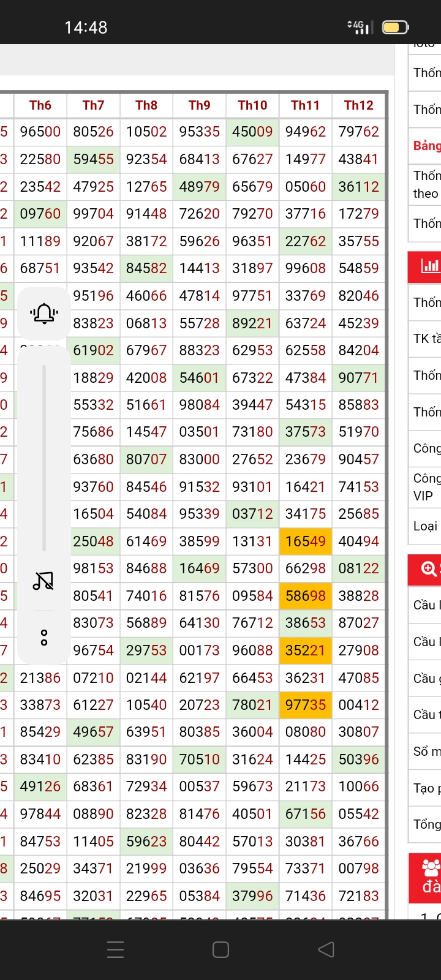Viewport: 441px width, 980px height.
Task: Select the Th12 column header
Action: (358, 105)
